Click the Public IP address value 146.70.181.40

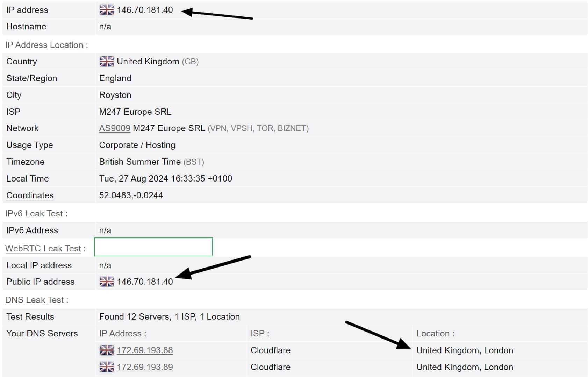[x=145, y=282]
